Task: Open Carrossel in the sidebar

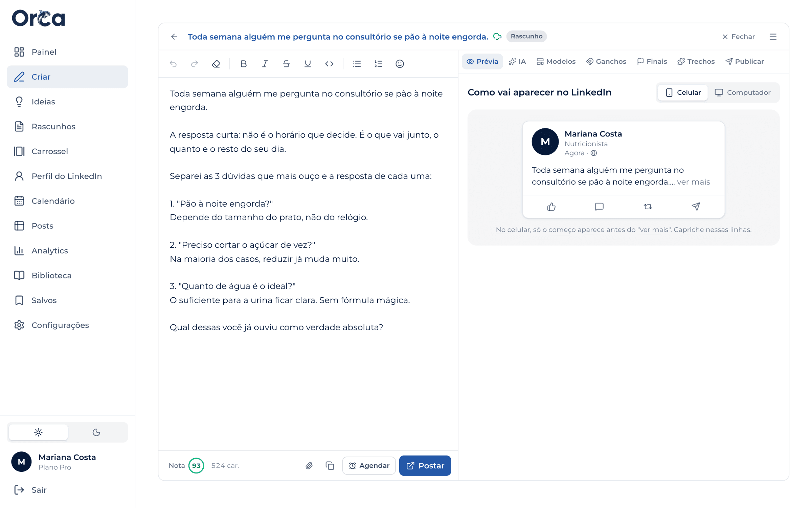Action: (x=67, y=151)
